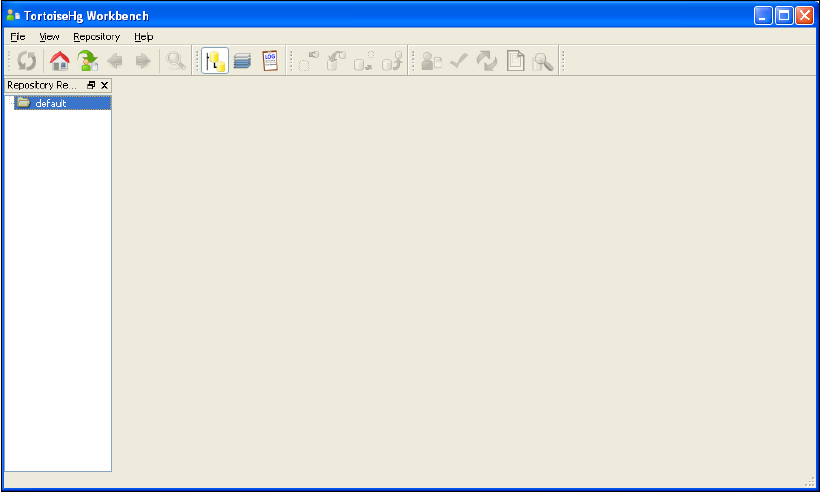Viewport: 821px width, 493px height.
Task: Open the Synchronize arrows task icon
Action: pyautogui.click(x=487, y=61)
